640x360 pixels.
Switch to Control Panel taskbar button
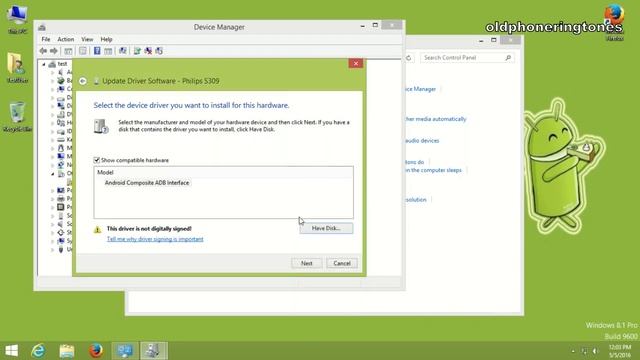(125, 351)
